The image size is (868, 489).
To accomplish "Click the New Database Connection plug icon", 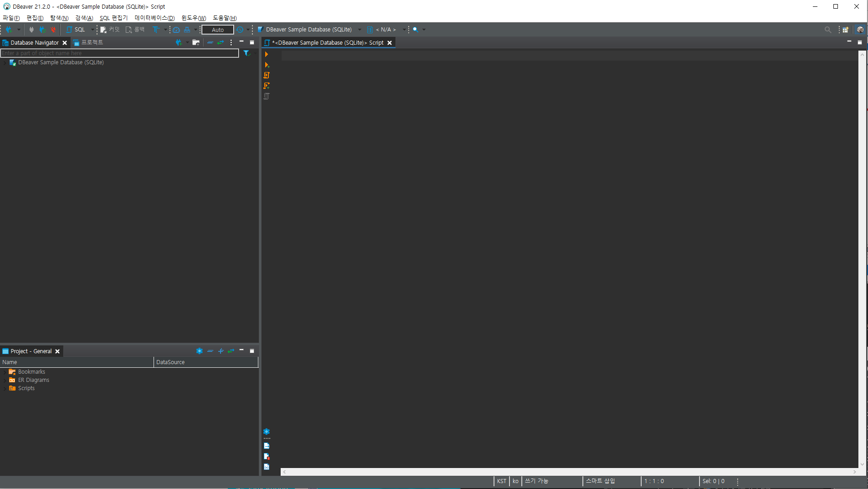I will [9, 30].
